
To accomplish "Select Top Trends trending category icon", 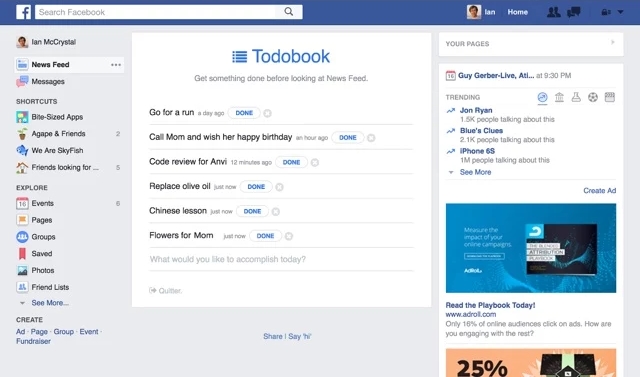I will point(542,97).
